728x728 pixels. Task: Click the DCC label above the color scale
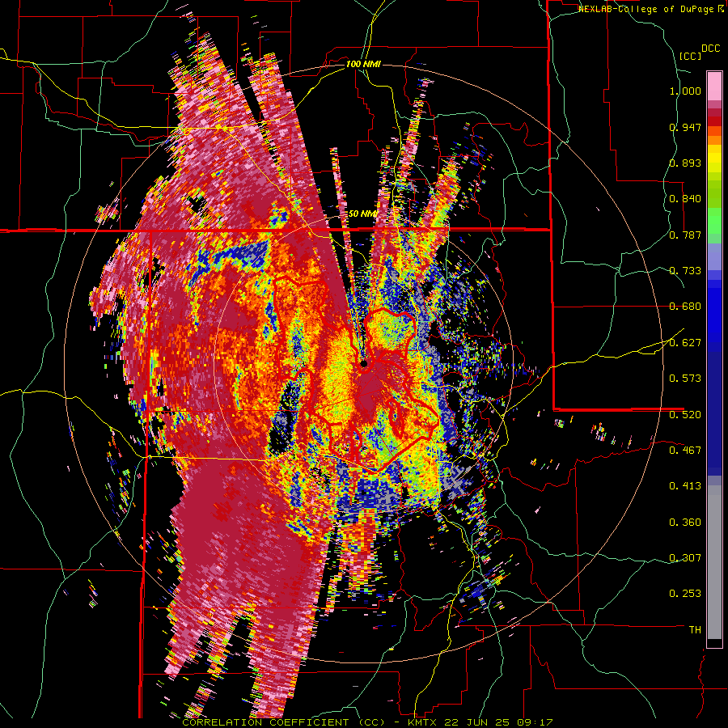point(710,49)
